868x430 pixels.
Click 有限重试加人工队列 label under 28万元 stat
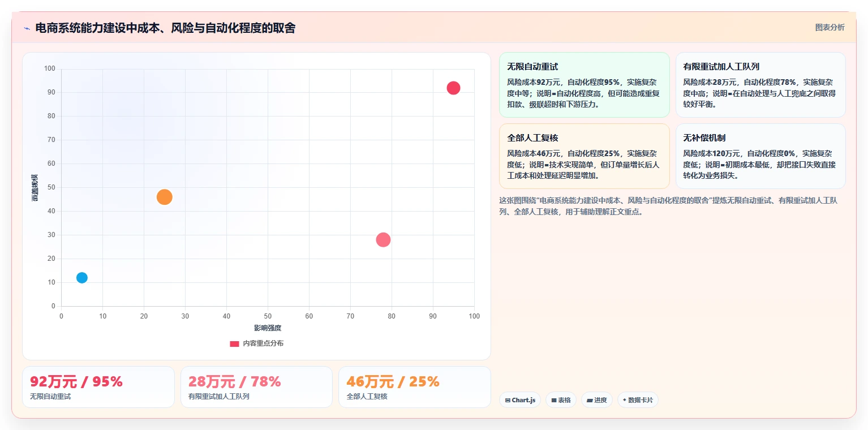pyautogui.click(x=219, y=397)
